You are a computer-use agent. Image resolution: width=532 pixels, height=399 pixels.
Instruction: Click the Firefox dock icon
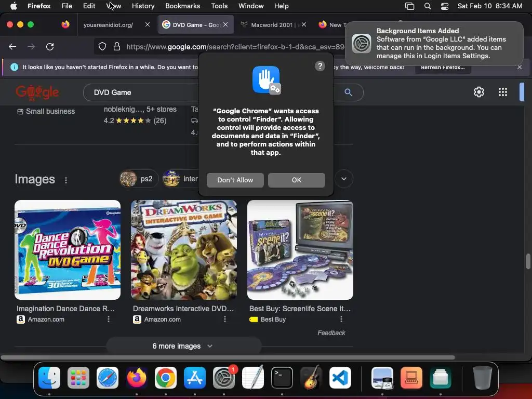[x=137, y=378]
